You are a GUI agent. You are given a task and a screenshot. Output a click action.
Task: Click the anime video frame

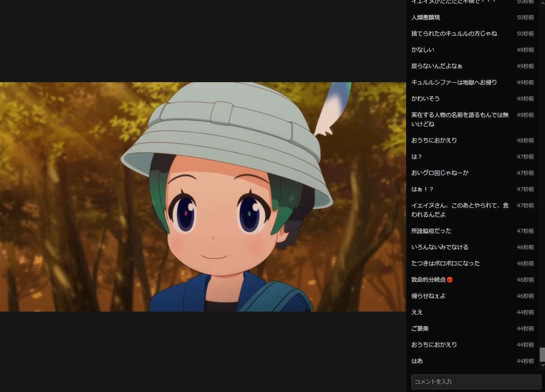203,197
